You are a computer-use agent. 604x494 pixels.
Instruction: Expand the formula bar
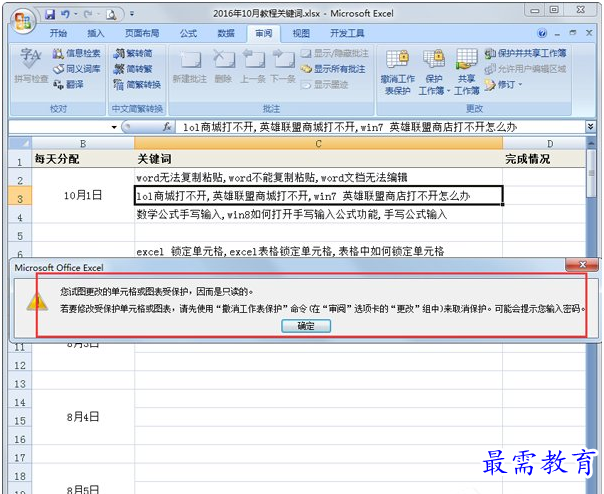click(x=591, y=126)
